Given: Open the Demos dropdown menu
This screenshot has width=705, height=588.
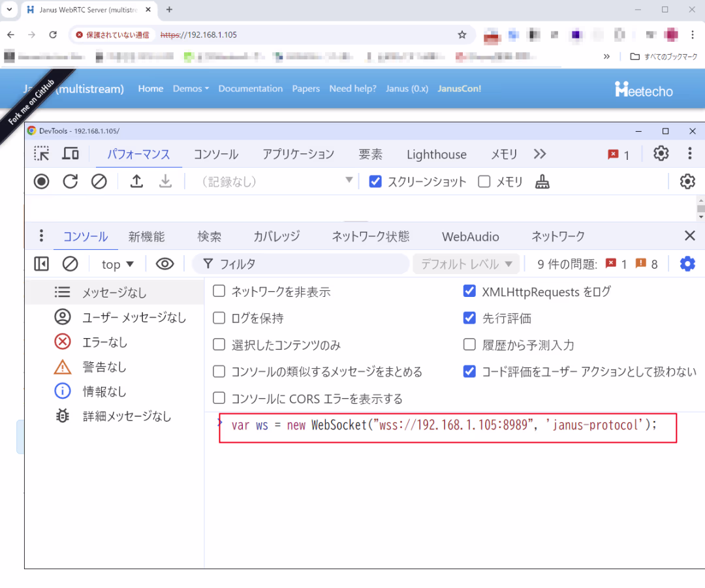Looking at the screenshot, I should pos(191,89).
